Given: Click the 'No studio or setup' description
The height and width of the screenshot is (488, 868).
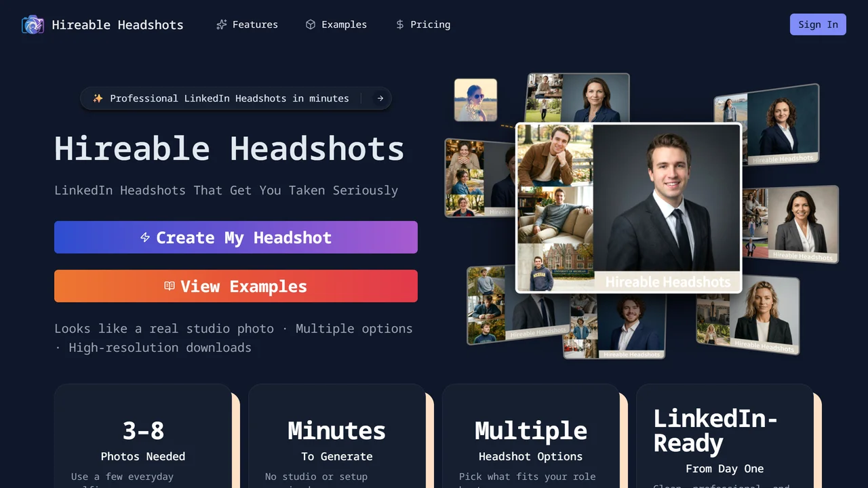Looking at the screenshot, I should 317,476.
